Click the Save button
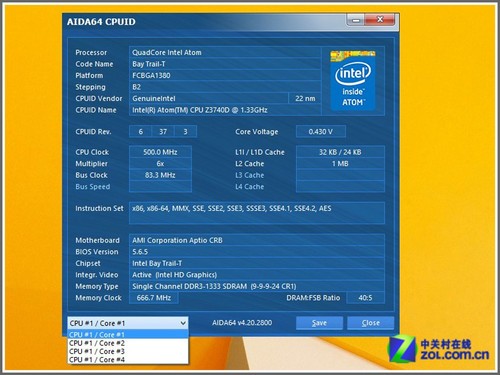500x375 pixels. 319,323
